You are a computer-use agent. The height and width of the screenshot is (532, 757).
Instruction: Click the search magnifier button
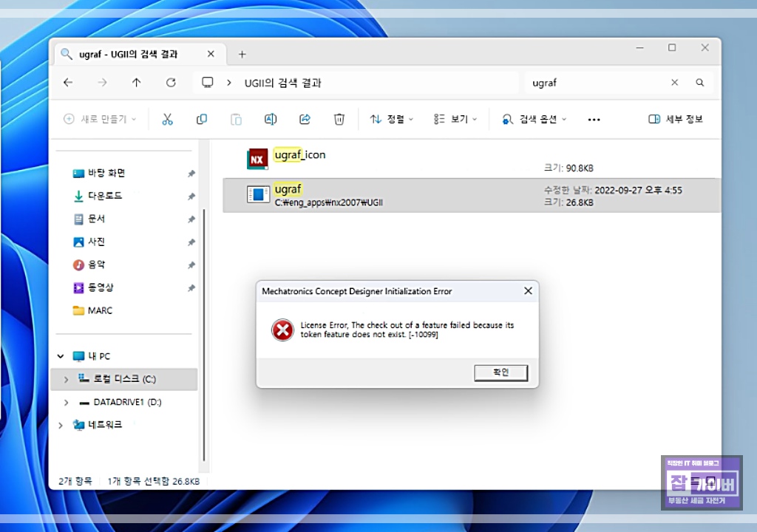tap(699, 83)
